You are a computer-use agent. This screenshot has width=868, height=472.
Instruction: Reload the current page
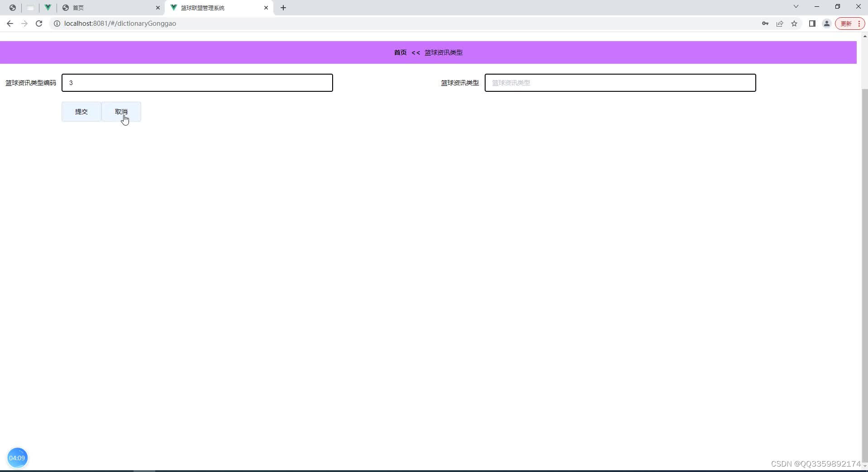[39, 24]
